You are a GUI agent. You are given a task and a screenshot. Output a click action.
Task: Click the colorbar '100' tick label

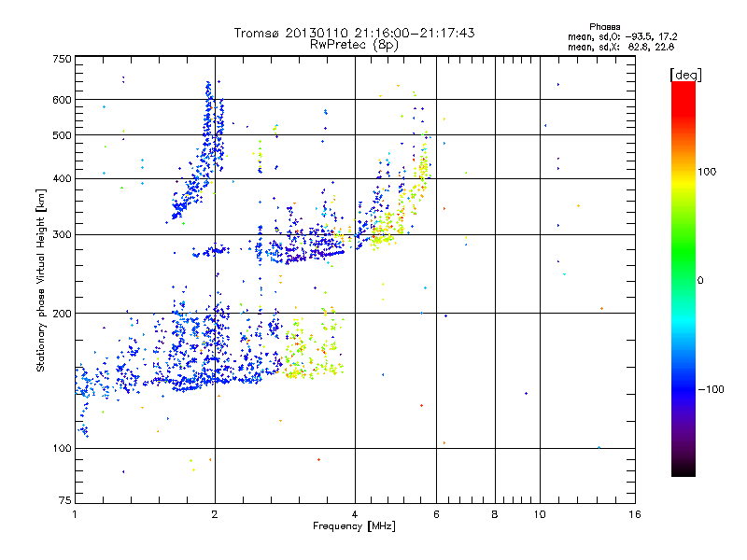(x=707, y=172)
